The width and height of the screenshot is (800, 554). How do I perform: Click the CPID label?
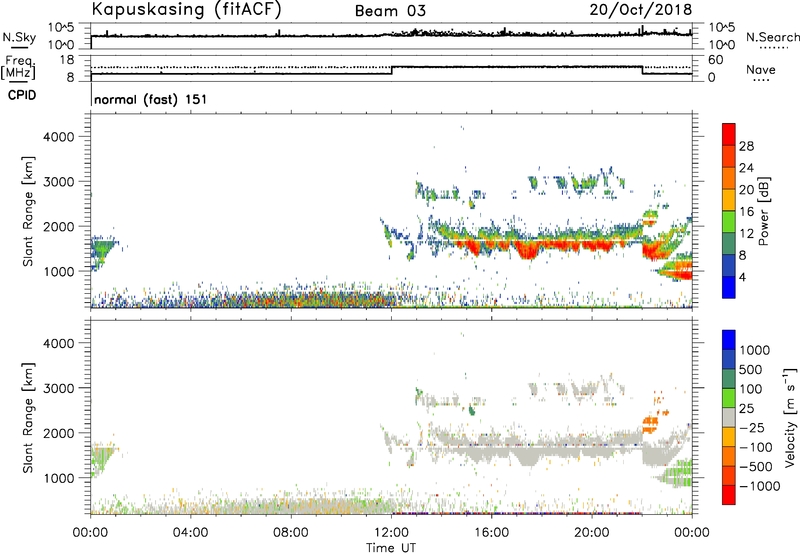click(x=22, y=95)
